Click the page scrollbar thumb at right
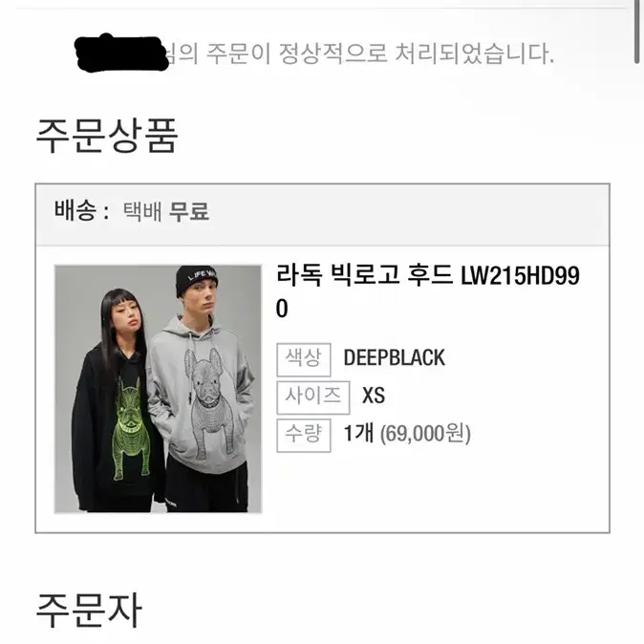This screenshot has width=644, height=644. [x=636, y=32]
